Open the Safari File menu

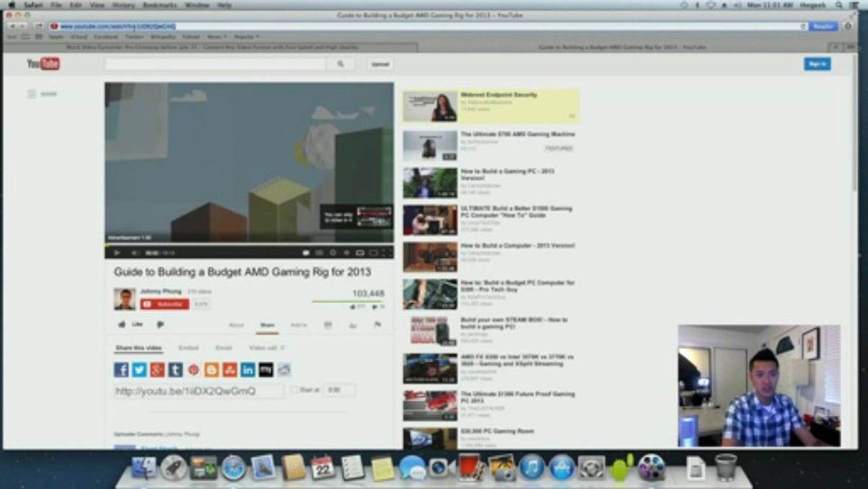click(x=56, y=5)
